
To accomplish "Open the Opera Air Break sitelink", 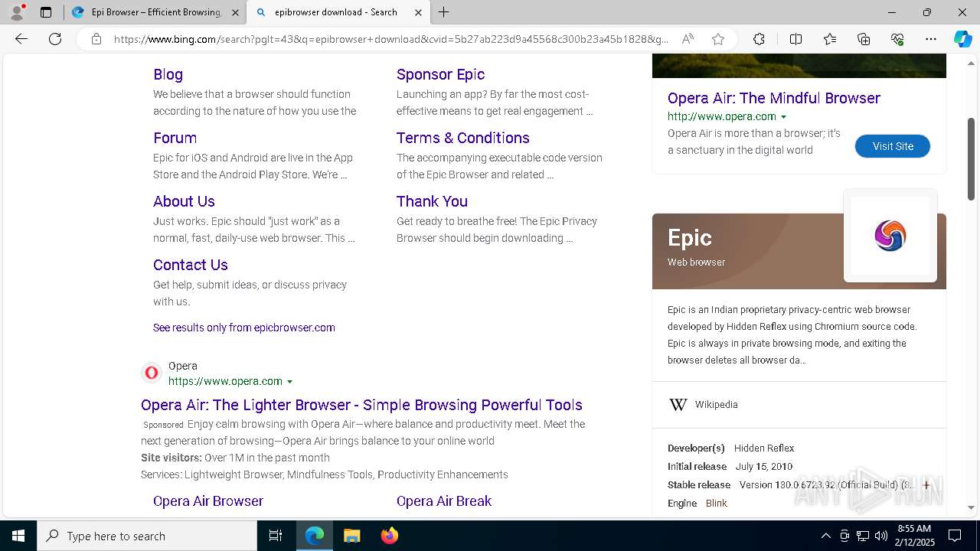I will [x=444, y=501].
